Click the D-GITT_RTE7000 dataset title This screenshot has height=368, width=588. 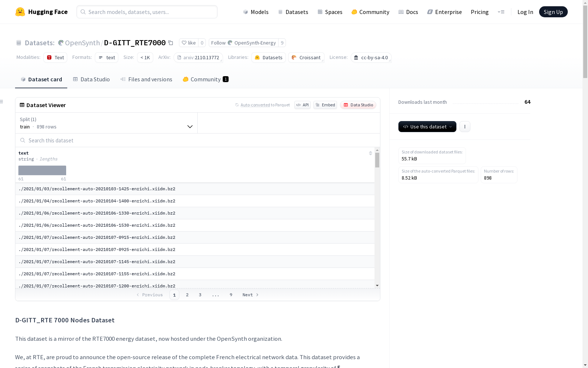coord(135,43)
